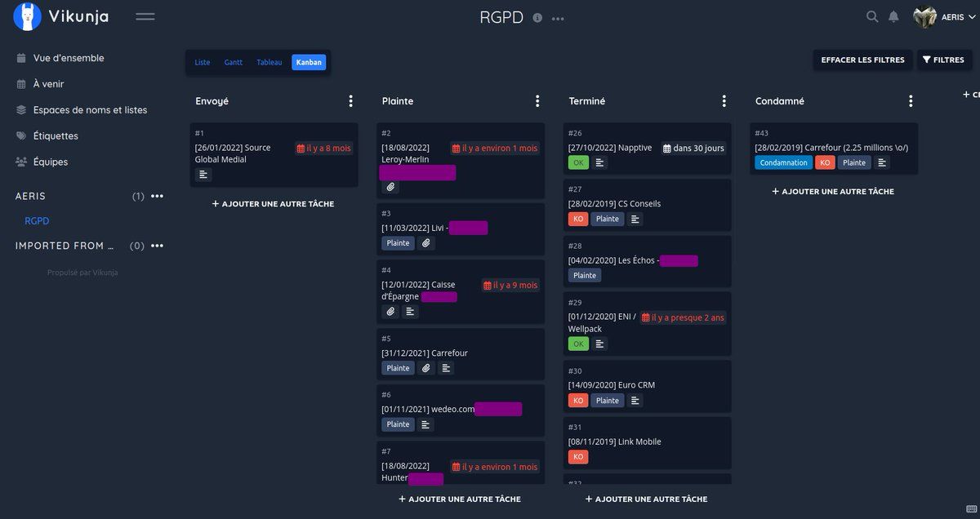Screen dimensions: 980x519
Task: Click the 'il y a 8 mois' due date
Action: (324, 149)
